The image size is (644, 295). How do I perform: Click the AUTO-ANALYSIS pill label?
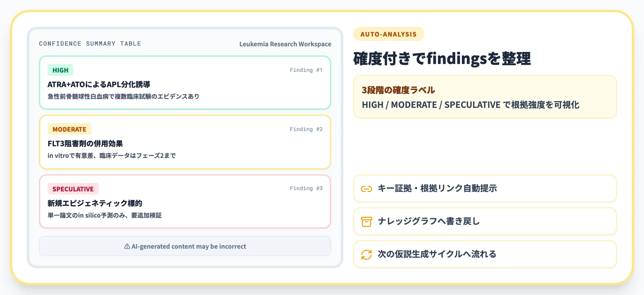[x=388, y=34]
